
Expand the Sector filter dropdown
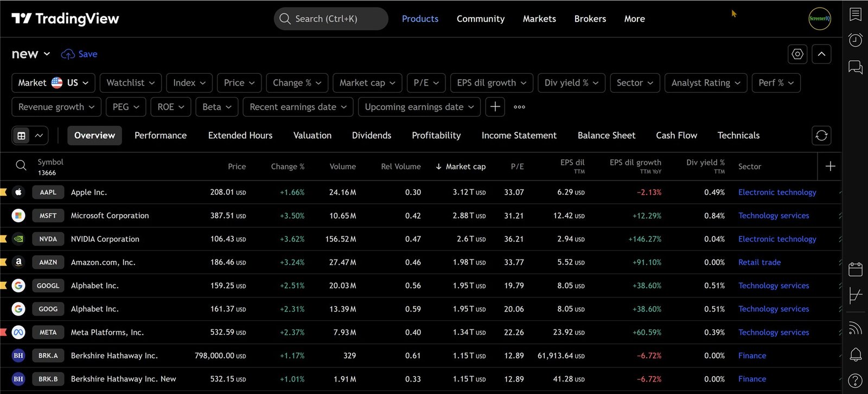(x=635, y=83)
